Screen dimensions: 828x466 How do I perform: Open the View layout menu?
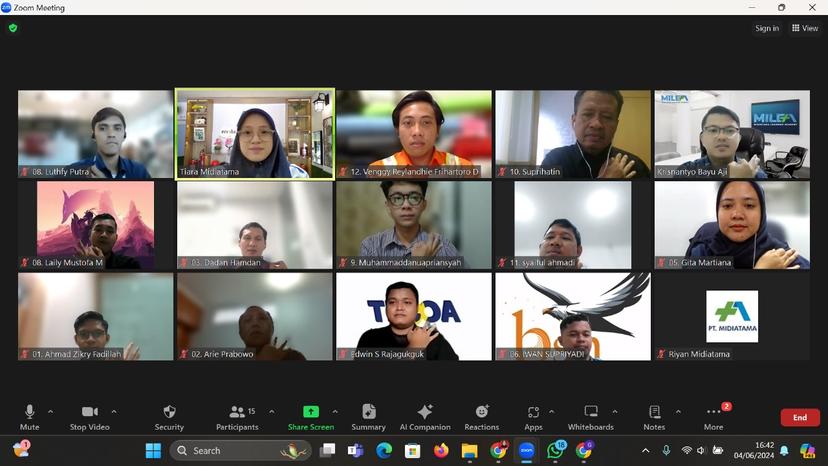[x=805, y=28]
